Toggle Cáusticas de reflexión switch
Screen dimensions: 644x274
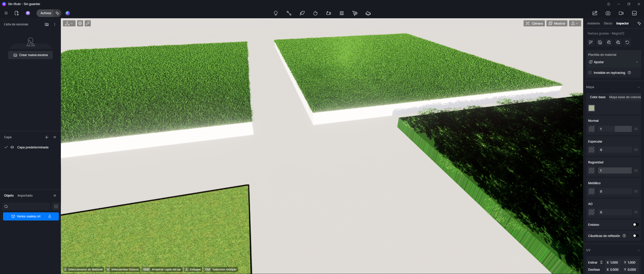tap(635, 236)
